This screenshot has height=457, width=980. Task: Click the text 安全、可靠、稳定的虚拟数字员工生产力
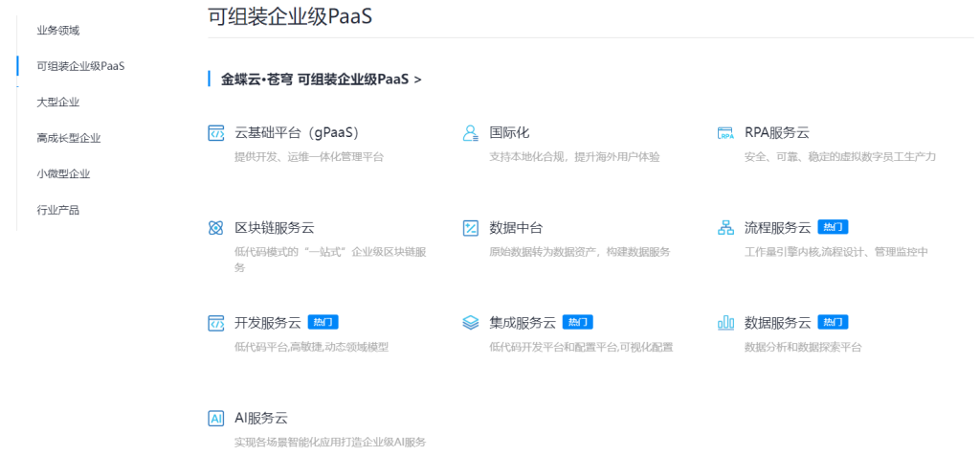point(840,157)
